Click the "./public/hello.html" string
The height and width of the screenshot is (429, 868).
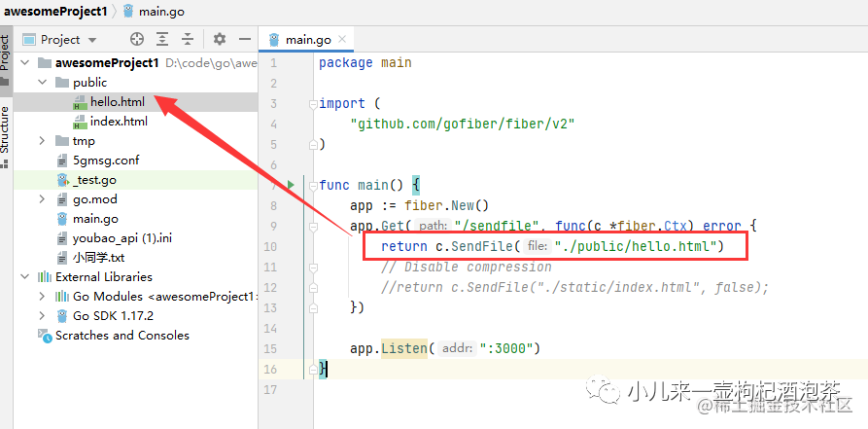tap(636, 246)
